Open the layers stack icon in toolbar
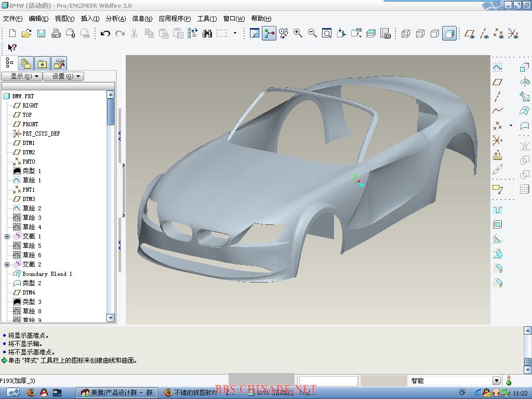The height and width of the screenshot is (399, 532). pos(371,33)
